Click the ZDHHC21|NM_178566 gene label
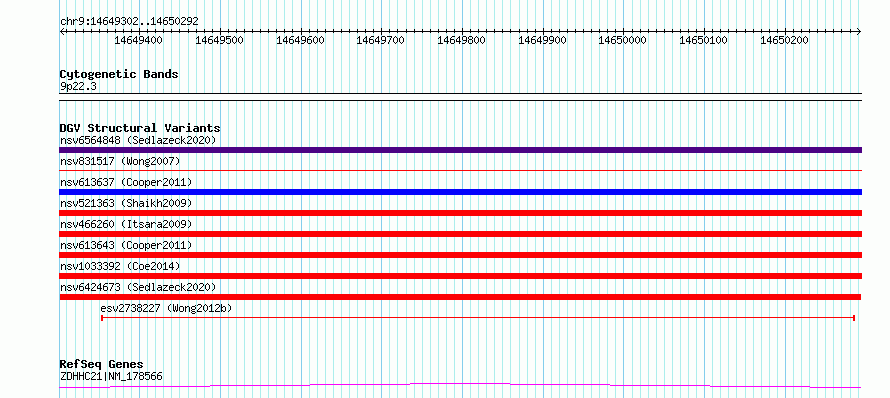Viewport: 890px width, 398px height. click(112, 376)
